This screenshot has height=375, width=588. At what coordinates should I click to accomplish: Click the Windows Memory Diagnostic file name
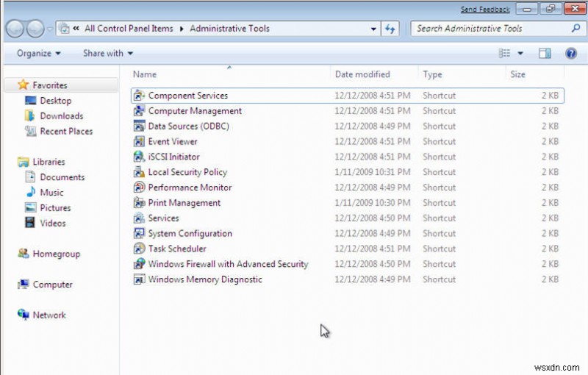205,279
